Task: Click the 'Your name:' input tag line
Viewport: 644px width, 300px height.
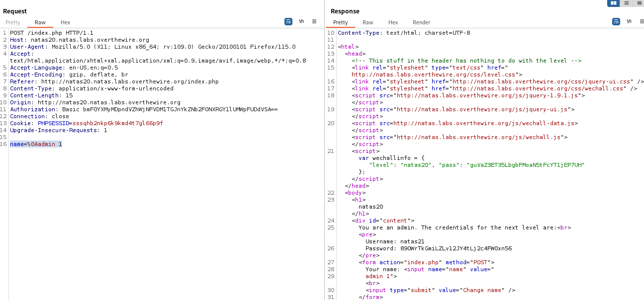Action: tap(429, 269)
